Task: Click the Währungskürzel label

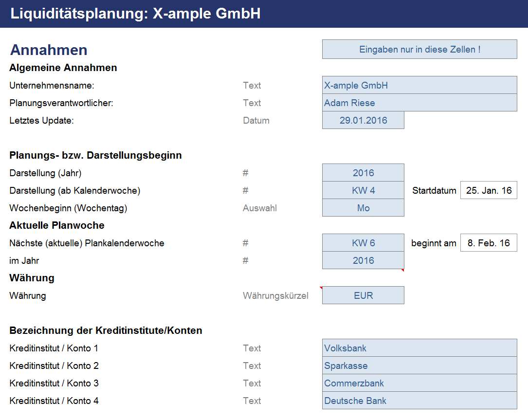Action: (x=275, y=295)
